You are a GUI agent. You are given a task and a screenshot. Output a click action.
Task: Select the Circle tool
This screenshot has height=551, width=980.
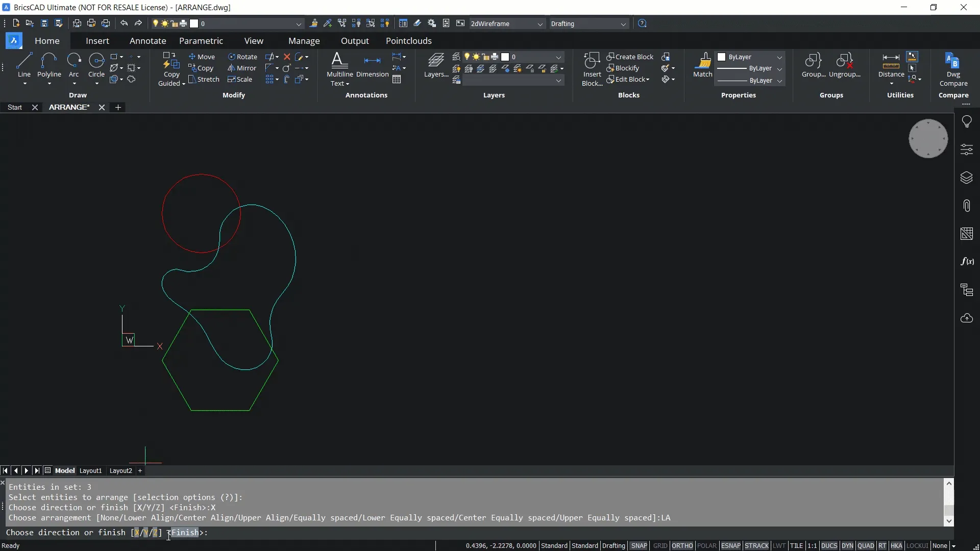click(96, 65)
